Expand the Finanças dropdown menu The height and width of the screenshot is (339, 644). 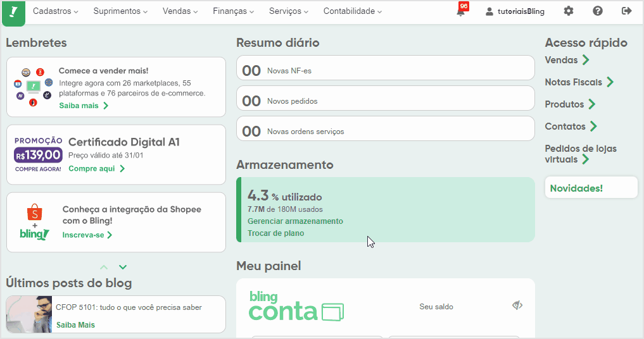point(233,11)
